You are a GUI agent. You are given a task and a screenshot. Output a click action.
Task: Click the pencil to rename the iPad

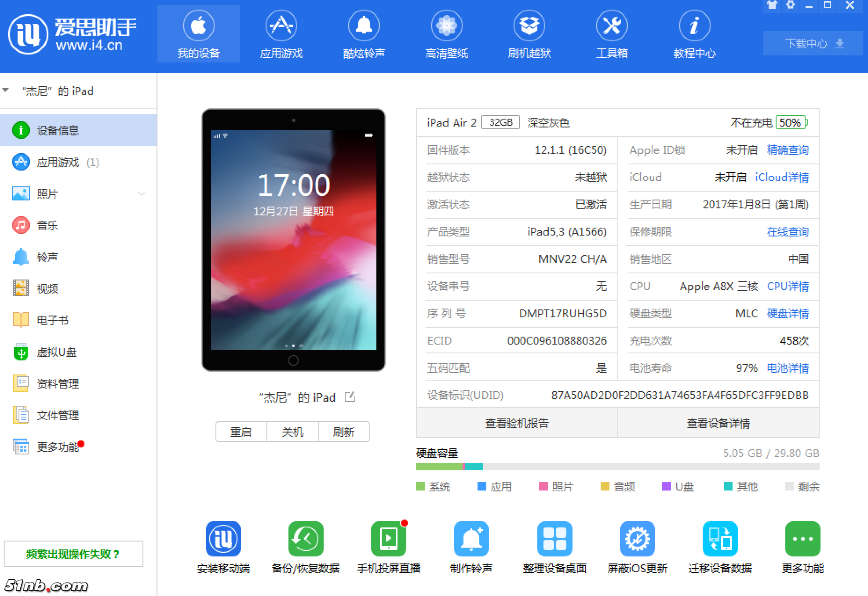click(350, 397)
